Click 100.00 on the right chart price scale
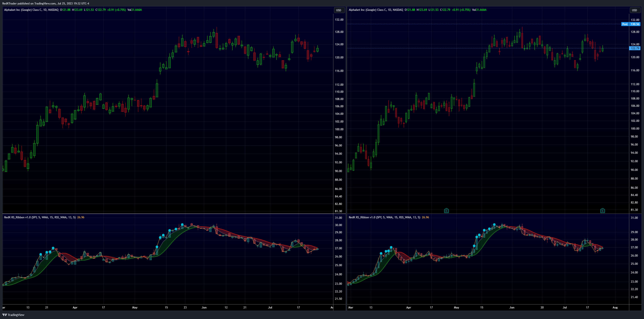644x319 pixels. click(635, 128)
